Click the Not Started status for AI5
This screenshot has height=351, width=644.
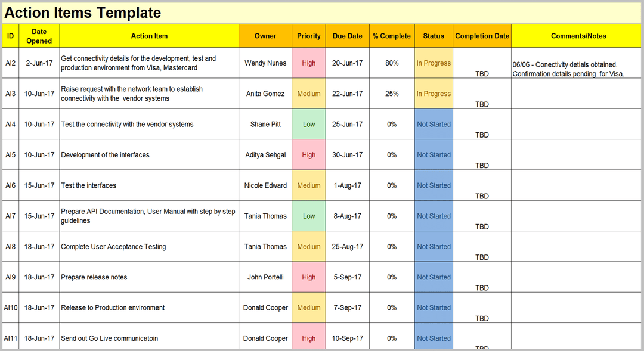coord(434,155)
